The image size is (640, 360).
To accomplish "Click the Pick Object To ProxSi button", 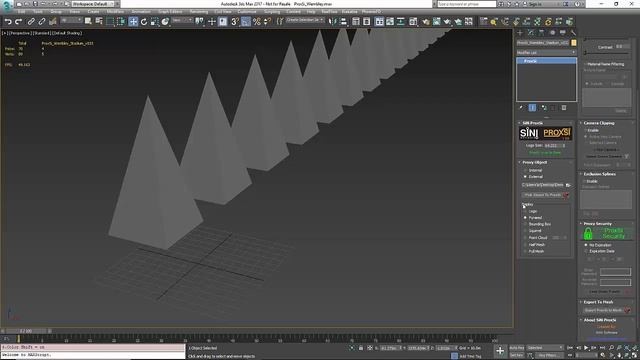I will pyautogui.click(x=542, y=195).
